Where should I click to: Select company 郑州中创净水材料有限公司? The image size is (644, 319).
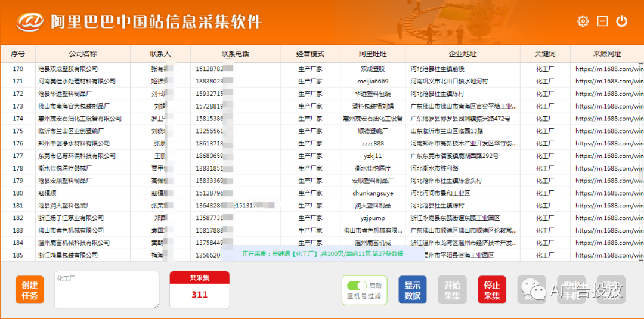click(74, 143)
